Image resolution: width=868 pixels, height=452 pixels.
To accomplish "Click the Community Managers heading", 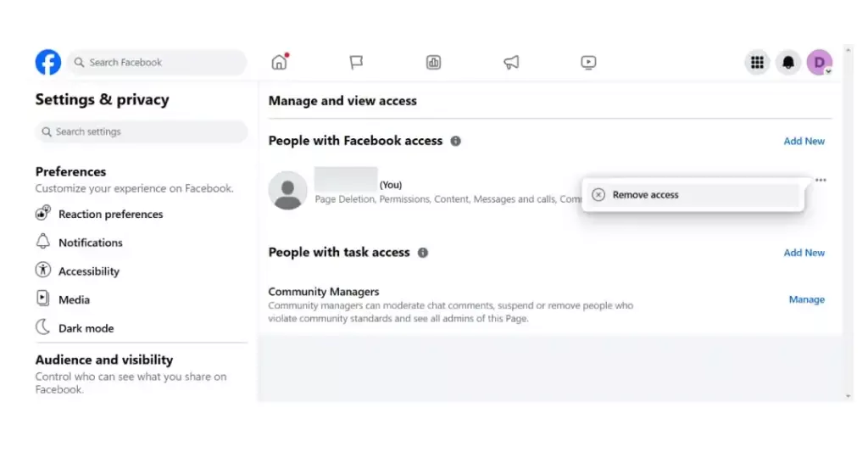I will 324,292.
